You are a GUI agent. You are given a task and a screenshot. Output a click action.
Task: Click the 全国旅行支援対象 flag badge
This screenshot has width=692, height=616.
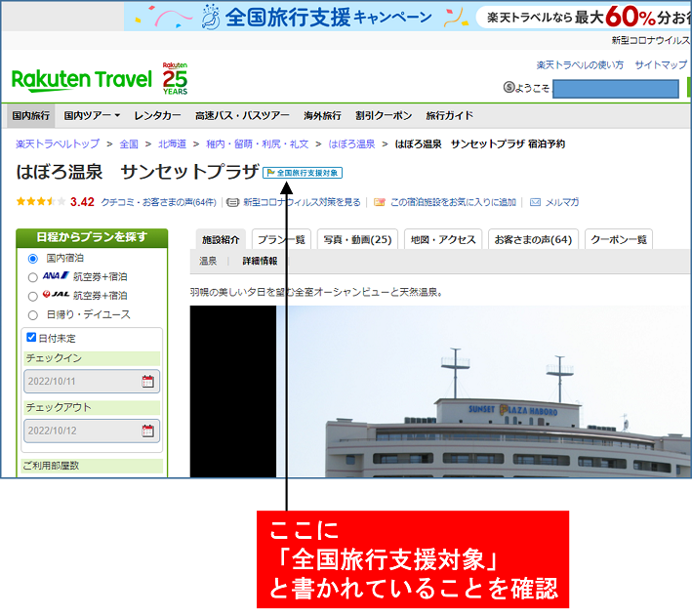pos(303,173)
